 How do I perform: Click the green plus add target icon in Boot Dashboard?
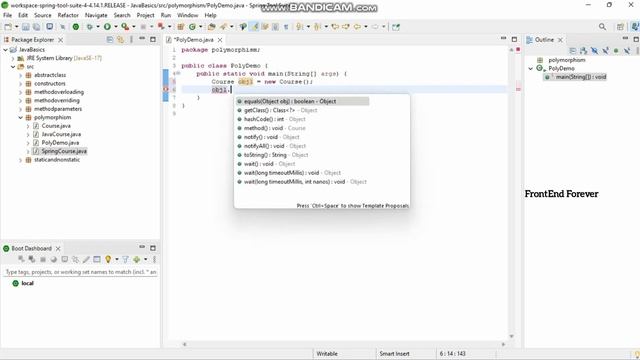[136, 259]
